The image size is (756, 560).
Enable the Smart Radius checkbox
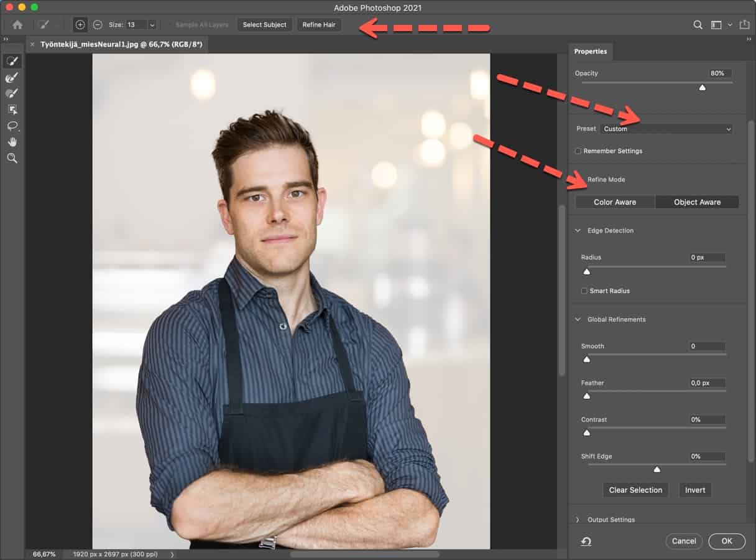[x=584, y=291]
